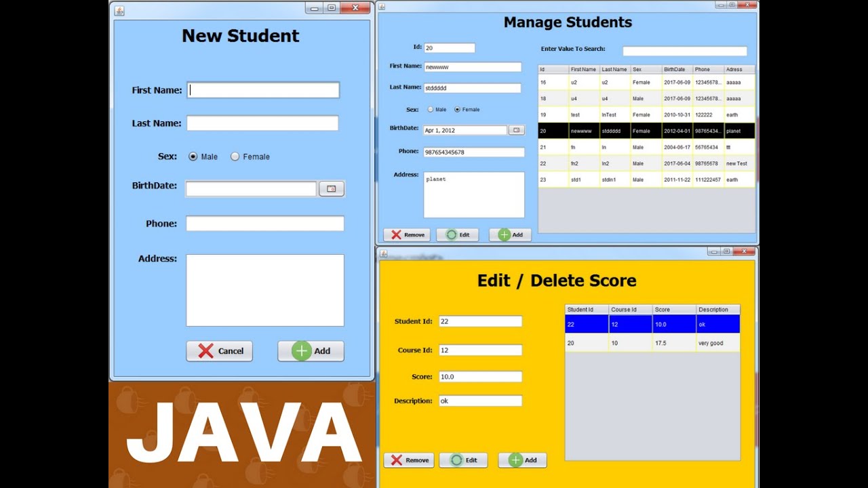Focus Phone field containing 987654345678
The height and width of the screenshot is (488, 868).
click(x=474, y=152)
